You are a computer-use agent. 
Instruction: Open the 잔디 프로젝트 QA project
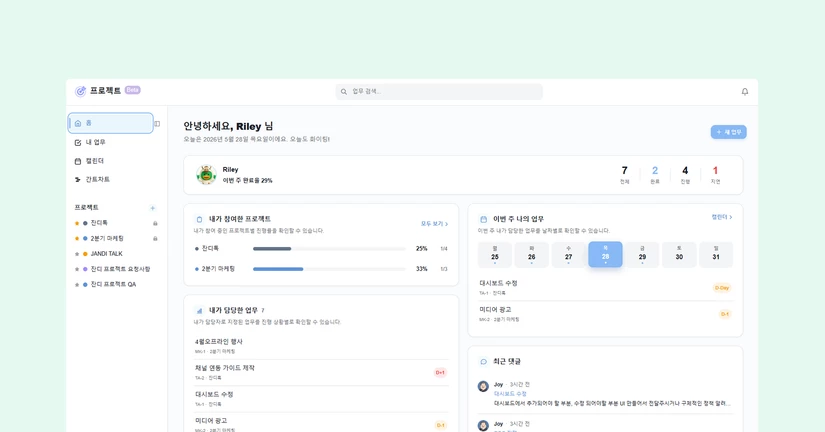(113, 284)
